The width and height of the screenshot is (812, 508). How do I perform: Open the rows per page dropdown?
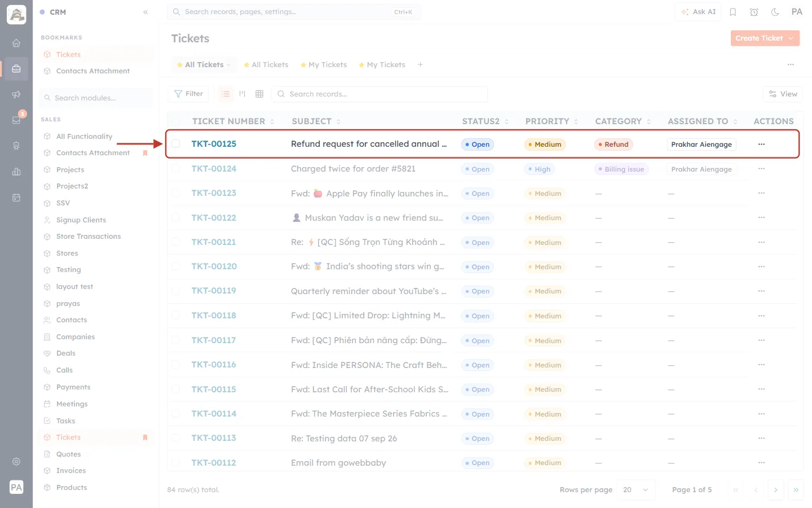[x=636, y=490]
